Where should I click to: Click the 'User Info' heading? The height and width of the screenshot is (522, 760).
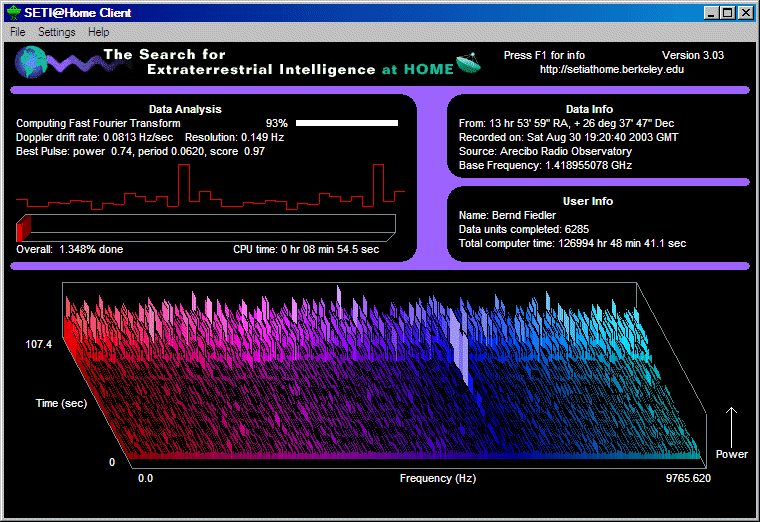coord(588,202)
